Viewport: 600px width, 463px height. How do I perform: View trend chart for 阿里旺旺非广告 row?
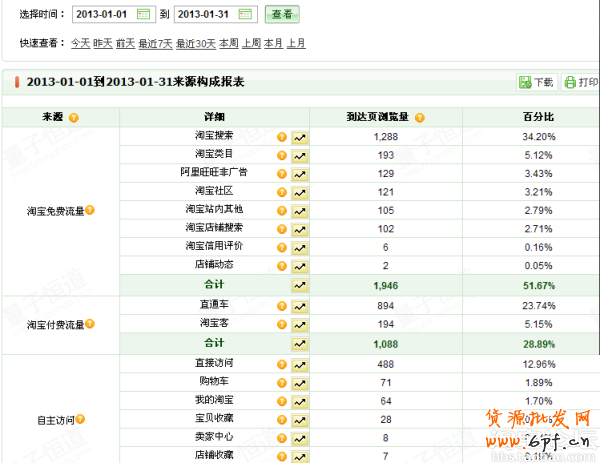(x=299, y=174)
